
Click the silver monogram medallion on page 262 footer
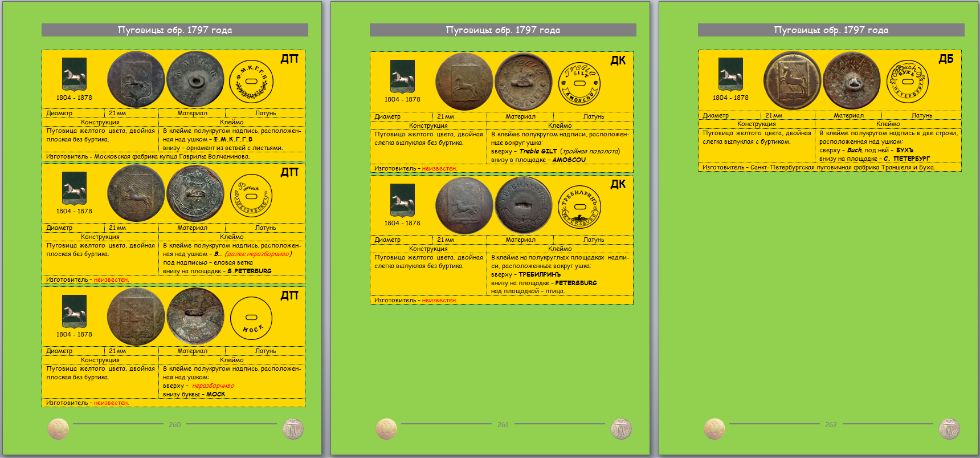tap(949, 429)
